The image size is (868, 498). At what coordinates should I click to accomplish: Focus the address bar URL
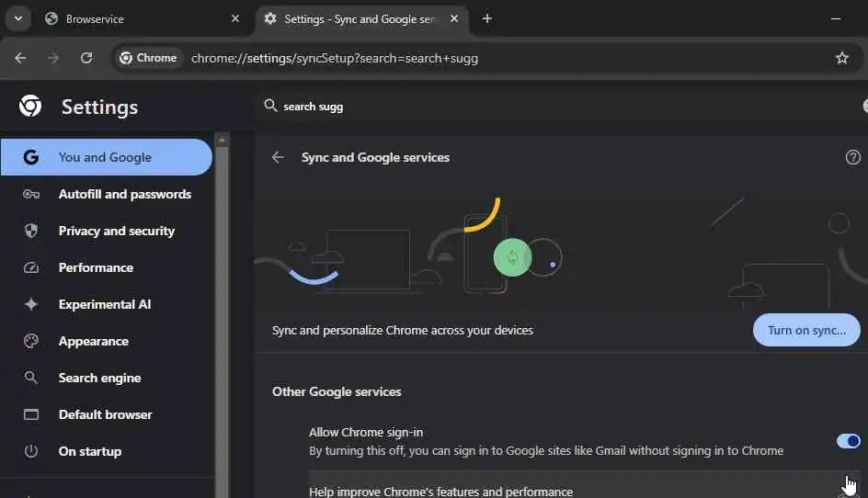[335, 58]
